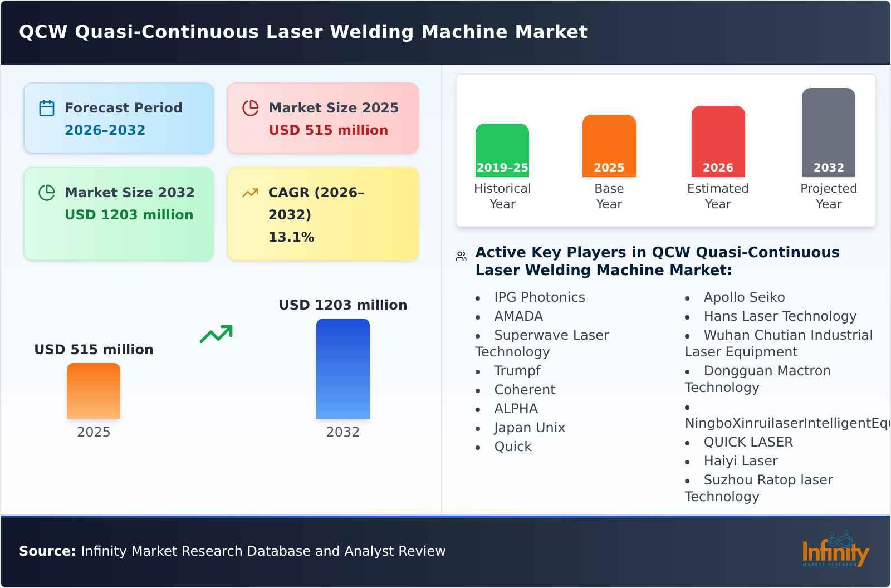Click the 'Base Year' label

point(609,196)
